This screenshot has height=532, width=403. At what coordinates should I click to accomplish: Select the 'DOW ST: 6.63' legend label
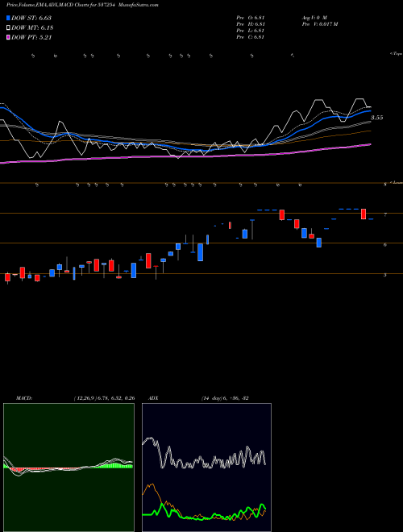coord(31,18)
